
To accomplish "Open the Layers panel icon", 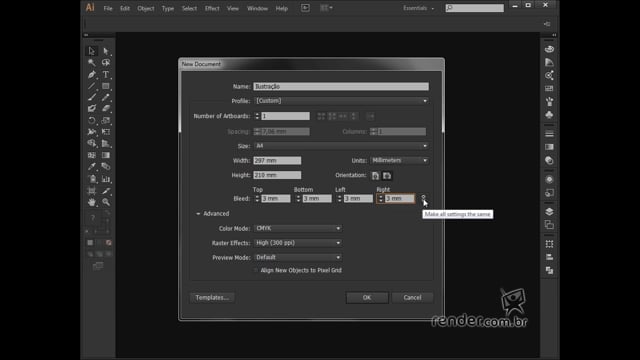I will 549,211.
